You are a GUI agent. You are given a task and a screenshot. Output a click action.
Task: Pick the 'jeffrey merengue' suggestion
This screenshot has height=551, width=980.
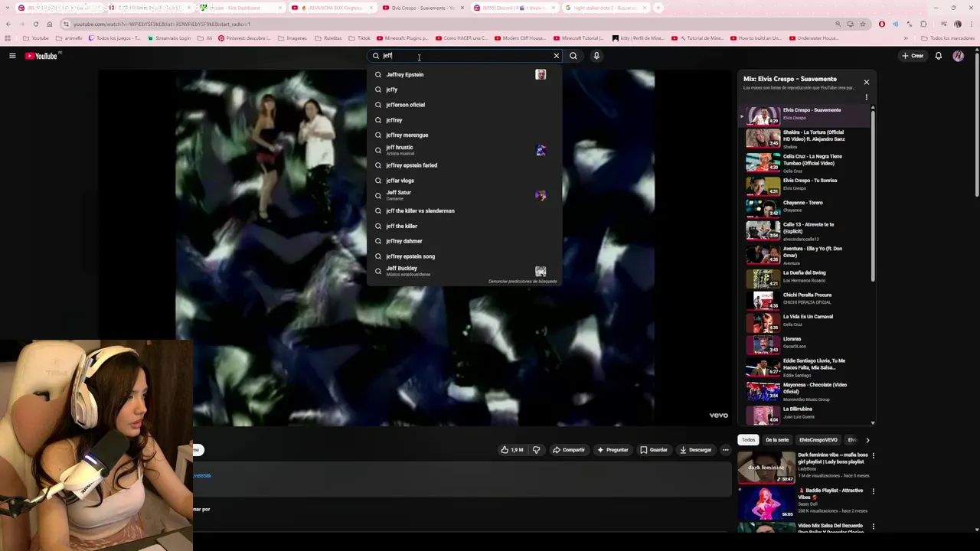464,135
